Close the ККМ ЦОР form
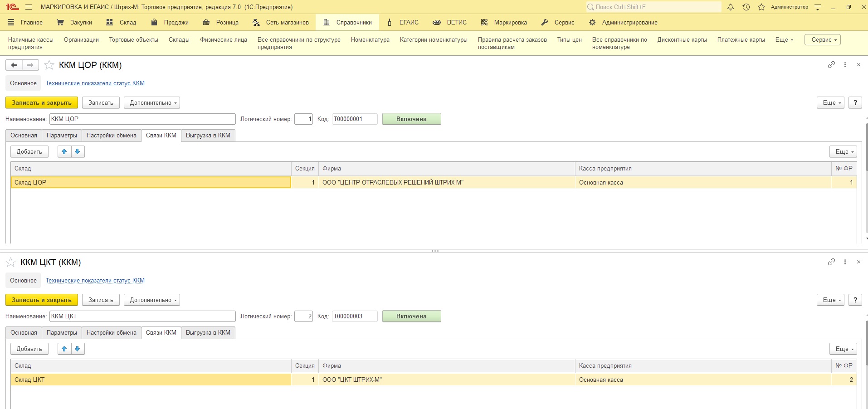The width and height of the screenshot is (868, 409). click(858, 65)
